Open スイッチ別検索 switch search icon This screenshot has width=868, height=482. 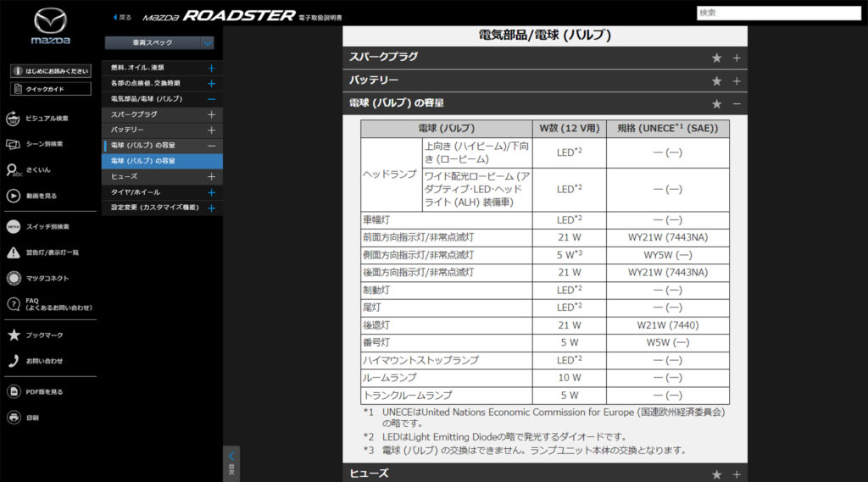(14, 227)
